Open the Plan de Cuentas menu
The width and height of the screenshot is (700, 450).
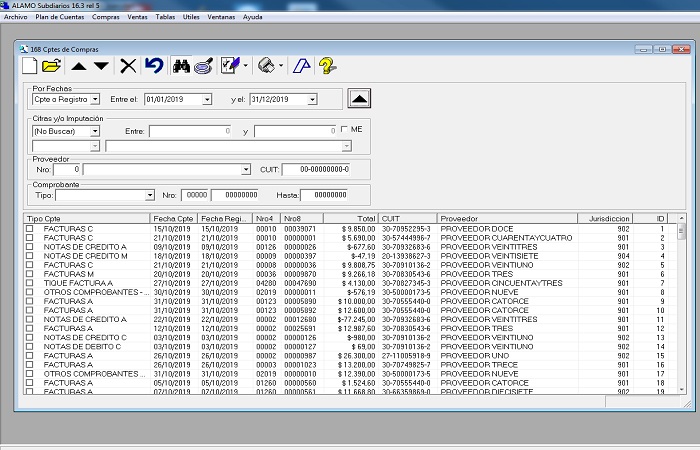[60, 17]
